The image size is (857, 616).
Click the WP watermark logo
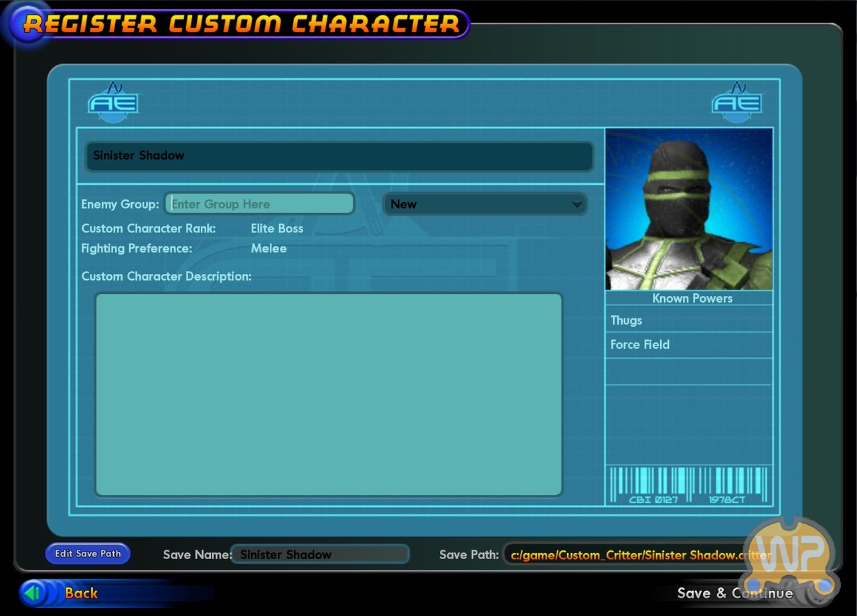point(789,556)
